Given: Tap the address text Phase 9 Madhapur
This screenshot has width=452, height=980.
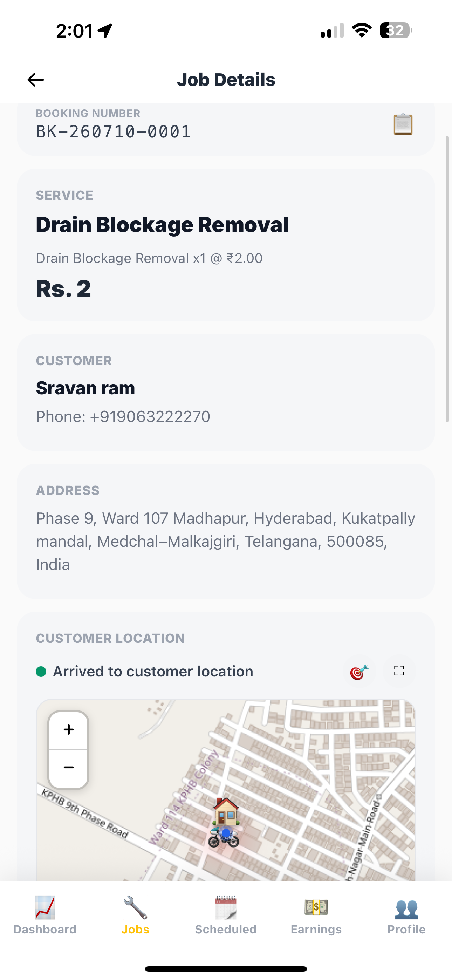Looking at the screenshot, I should coord(226,542).
